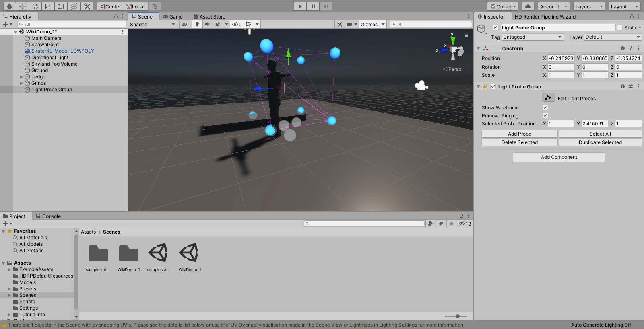644x329 pixels.
Task: Switch to the Asset Store tab
Action: tap(209, 16)
